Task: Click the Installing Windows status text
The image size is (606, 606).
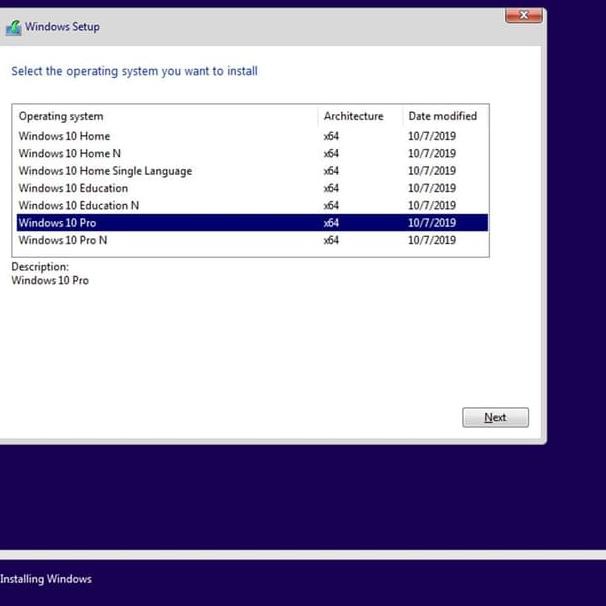Action: (x=46, y=579)
